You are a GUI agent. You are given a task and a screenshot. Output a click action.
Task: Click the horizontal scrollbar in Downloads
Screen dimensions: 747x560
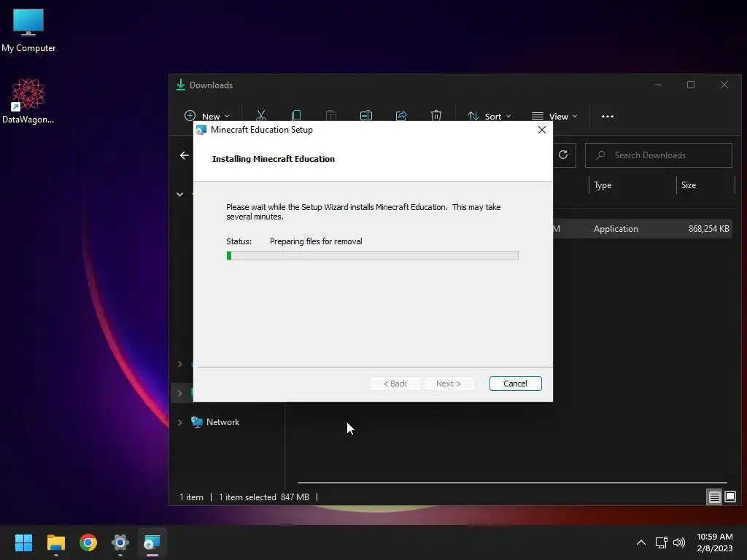pos(512,483)
